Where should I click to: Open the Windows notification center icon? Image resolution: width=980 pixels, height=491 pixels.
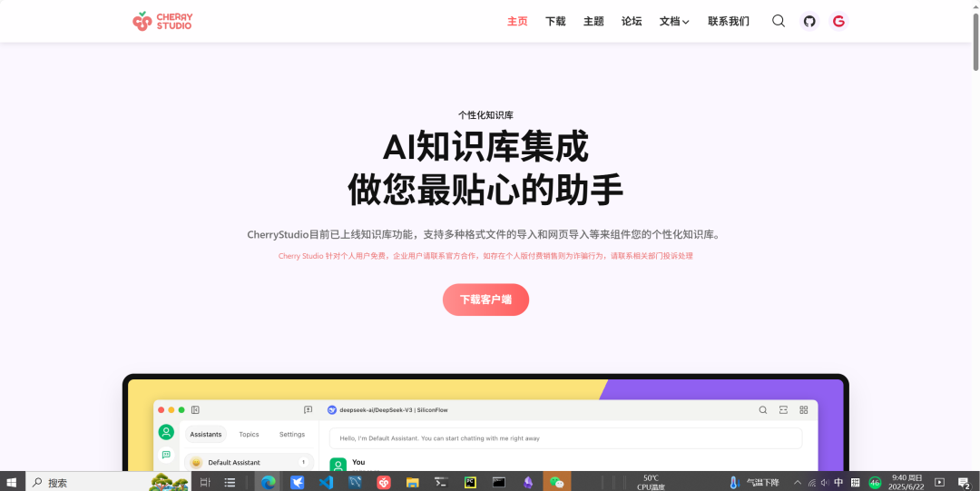pos(964,482)
